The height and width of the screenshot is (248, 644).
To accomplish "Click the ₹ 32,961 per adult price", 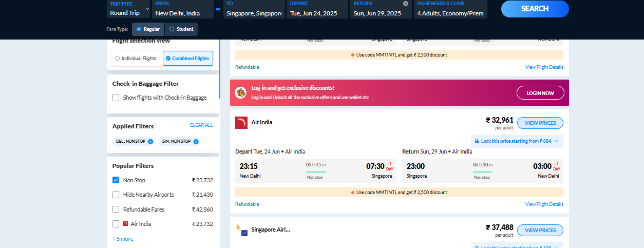I will click(x=500, y=120).
